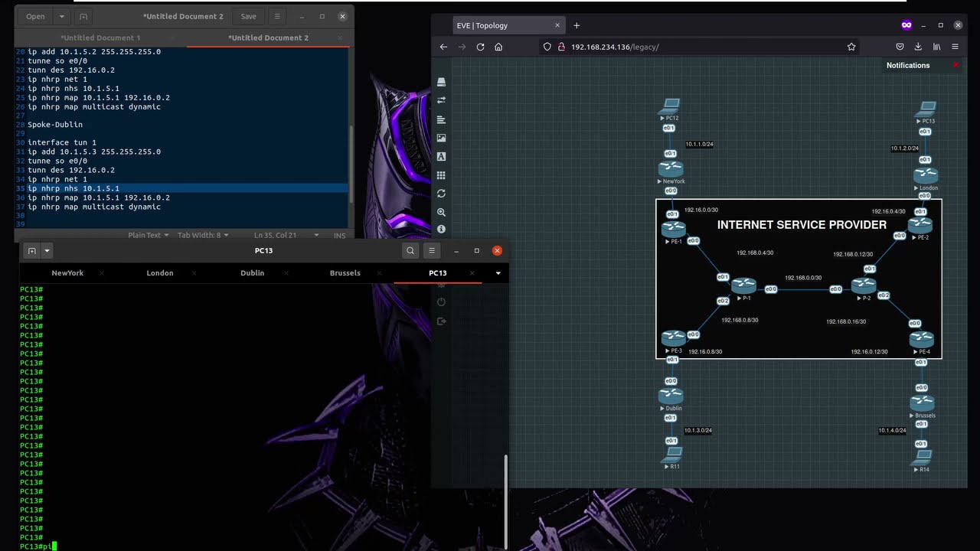The width and height of the screenshot is (980, 551).
Task: Open the terminal window hamburger menu
Action: [432, 250]
